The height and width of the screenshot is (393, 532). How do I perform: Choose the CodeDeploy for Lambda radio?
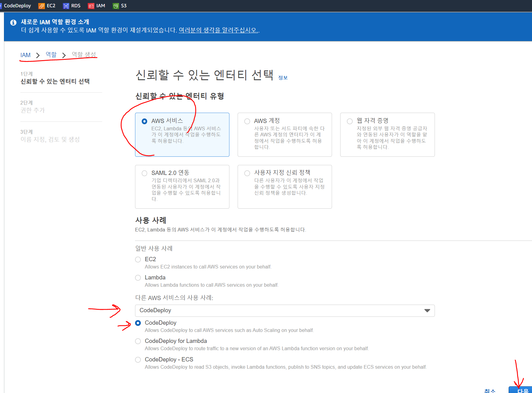tap(138, 341)
